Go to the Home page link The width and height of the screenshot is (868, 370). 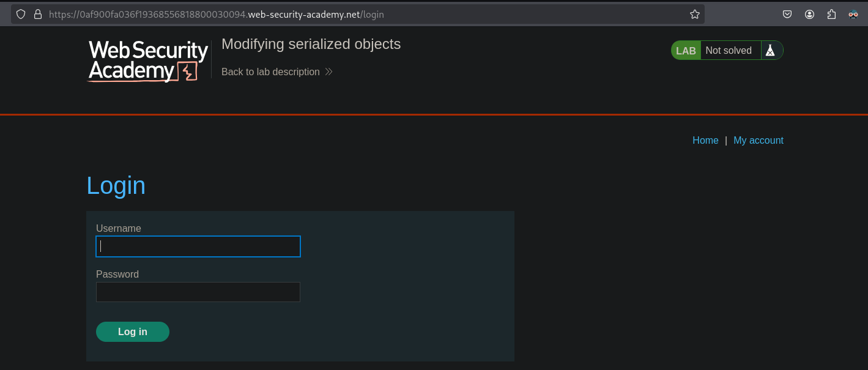pyautogui.click(x=705, y=141)
